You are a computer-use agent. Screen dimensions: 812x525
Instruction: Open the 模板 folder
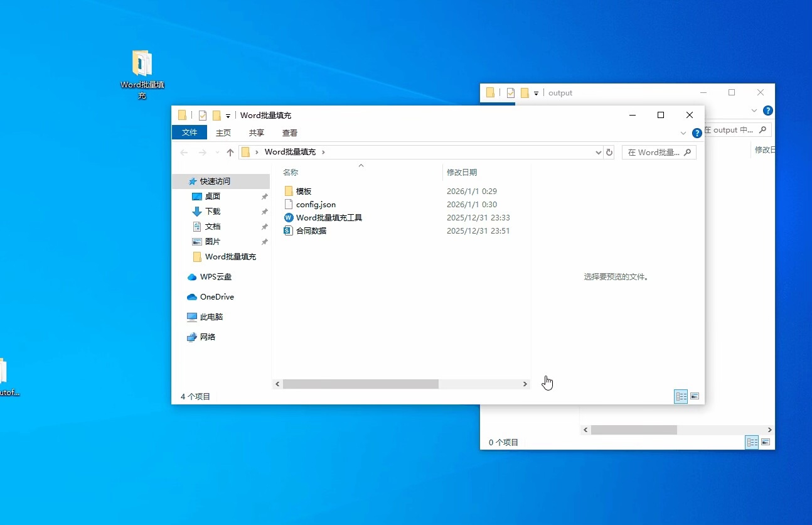click(304, 192)
